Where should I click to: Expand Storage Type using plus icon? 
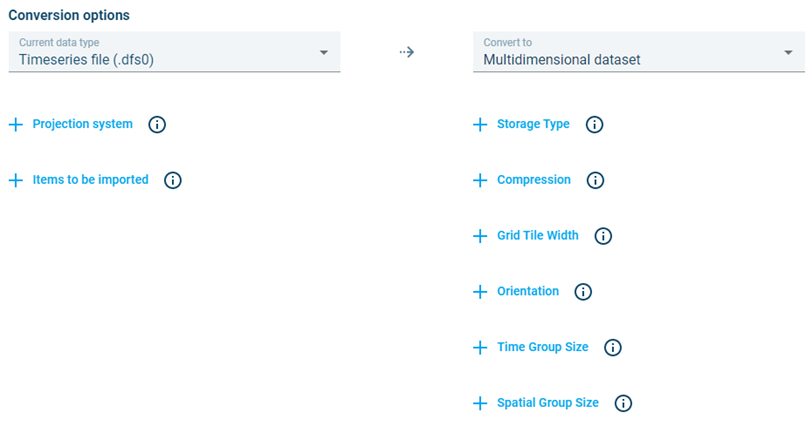pos(480,125)
